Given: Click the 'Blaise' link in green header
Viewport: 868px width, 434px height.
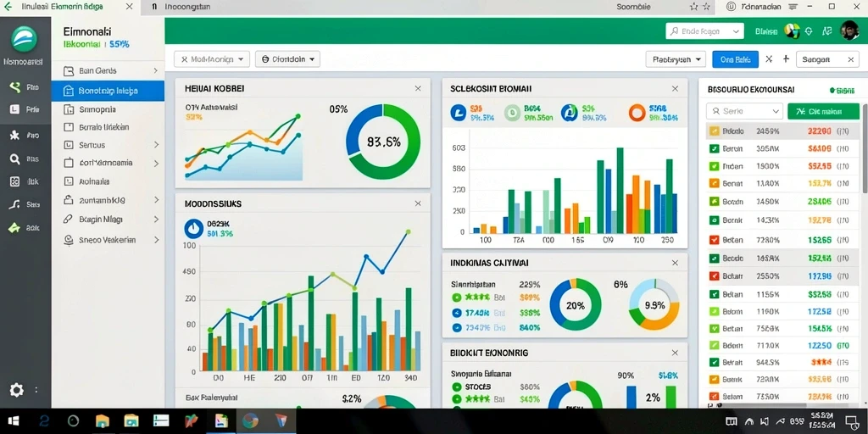Looking at the screenshot, I should point(766,31).
